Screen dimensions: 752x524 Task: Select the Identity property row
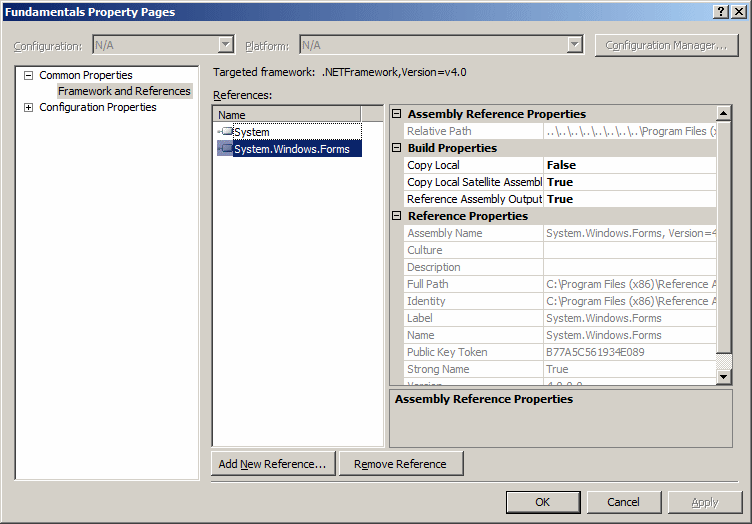tap(560, 301)
